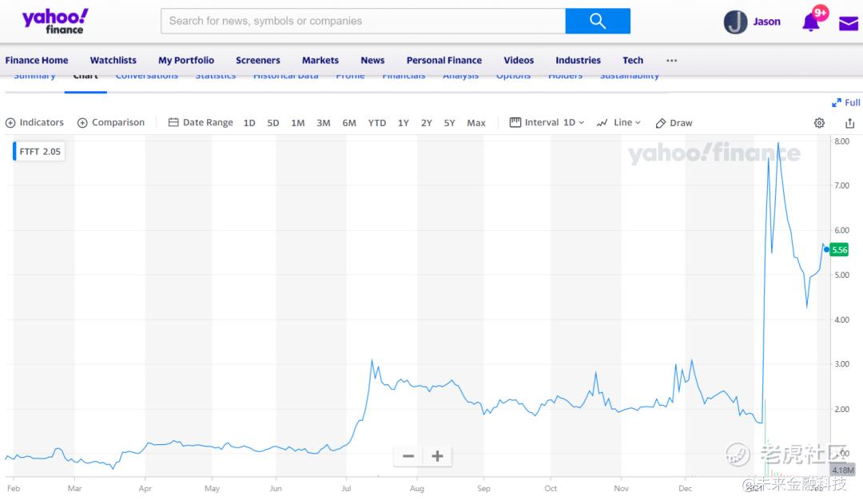Viewport: 863px width, 504px height.
Task: Click the Indicators button
Action: point(35,122)
